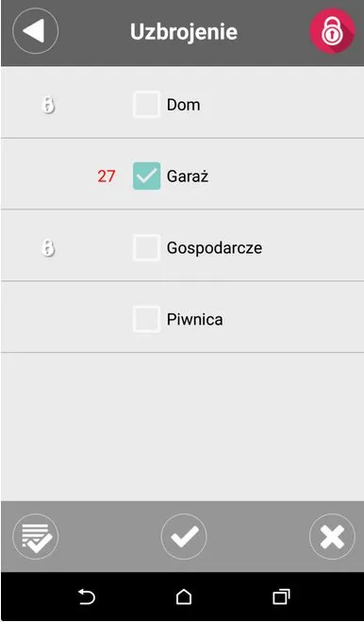Viewport: 364px width, 622px height.
Task: Select the Dom partition label
Action: coord(183,105)
